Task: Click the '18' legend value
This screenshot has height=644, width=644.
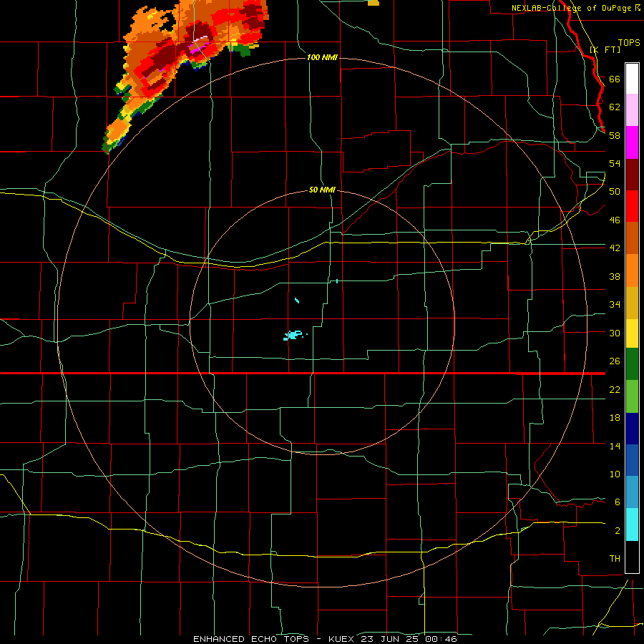Action: point(615,418)
